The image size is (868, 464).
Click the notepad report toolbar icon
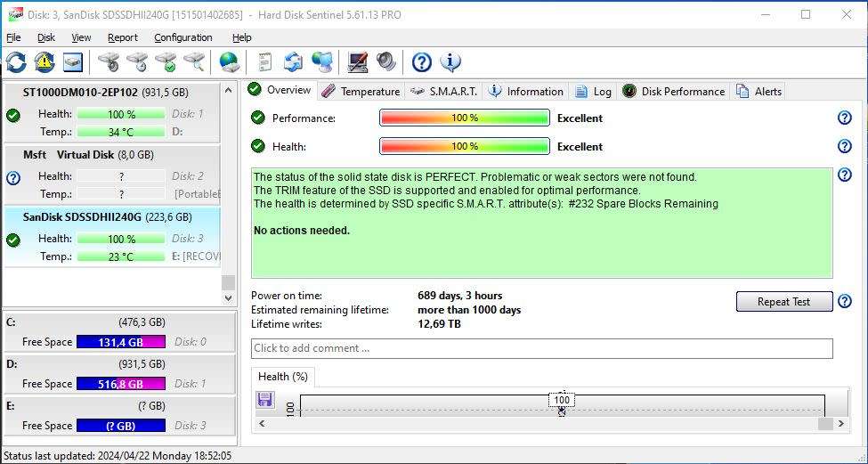[264, 62]
